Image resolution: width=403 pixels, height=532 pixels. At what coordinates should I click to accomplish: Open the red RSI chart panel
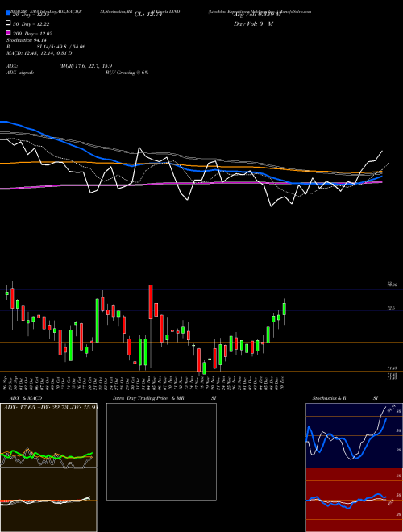click(x=354, y=500)
